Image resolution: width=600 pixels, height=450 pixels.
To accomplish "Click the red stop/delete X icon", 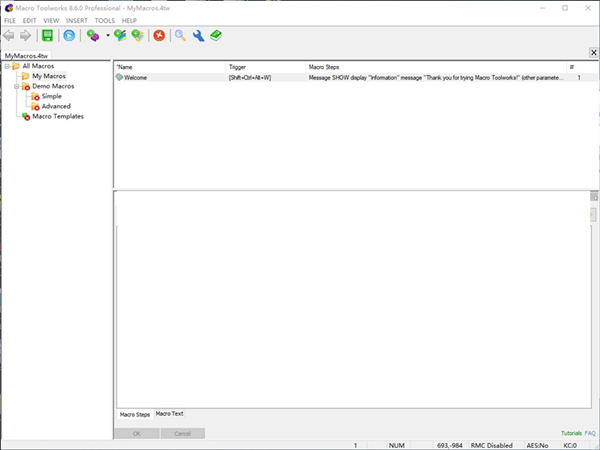I will click(159, 36).
